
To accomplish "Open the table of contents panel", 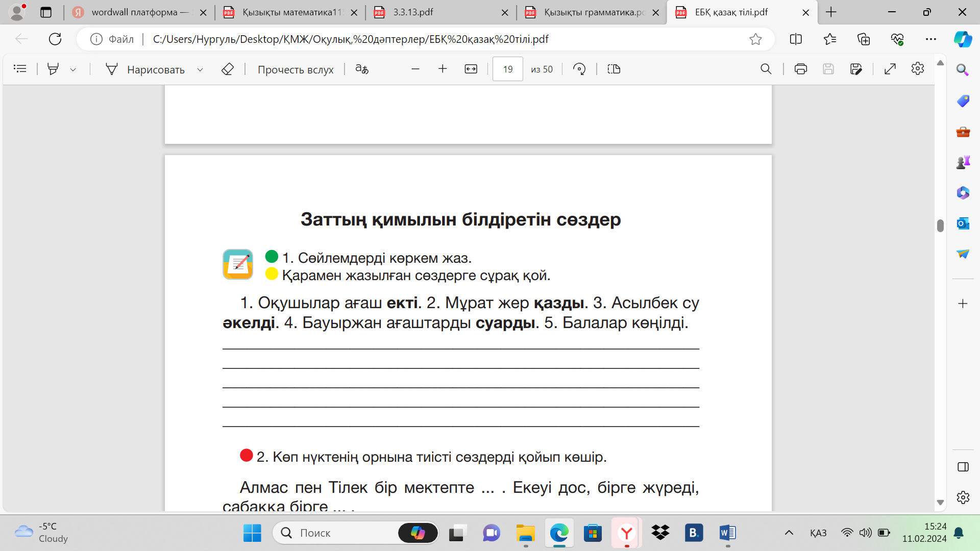I will coord(20,69).
